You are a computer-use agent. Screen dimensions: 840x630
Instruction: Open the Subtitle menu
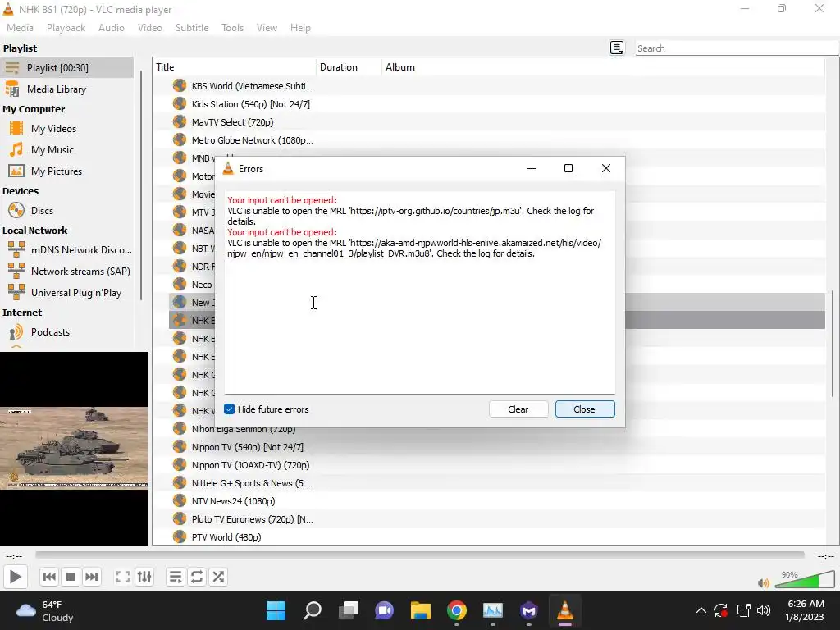click(x=192, y=28)
